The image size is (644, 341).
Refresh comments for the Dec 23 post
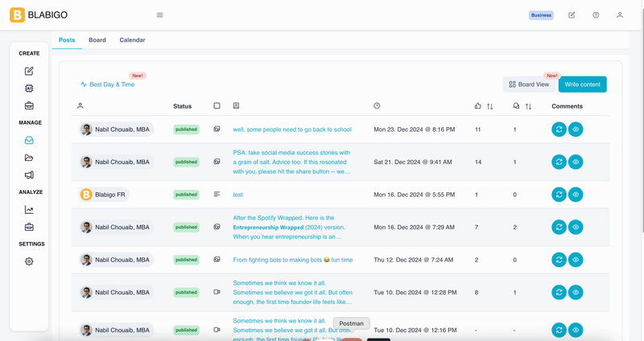559,129
